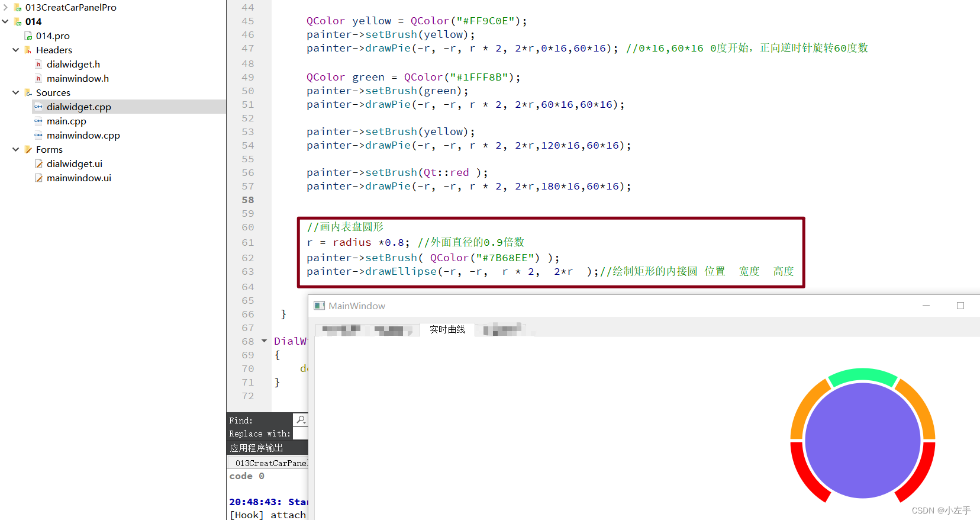Open dialwidget.h in the tree
This screenshot has width=980, height=520.
73,64
